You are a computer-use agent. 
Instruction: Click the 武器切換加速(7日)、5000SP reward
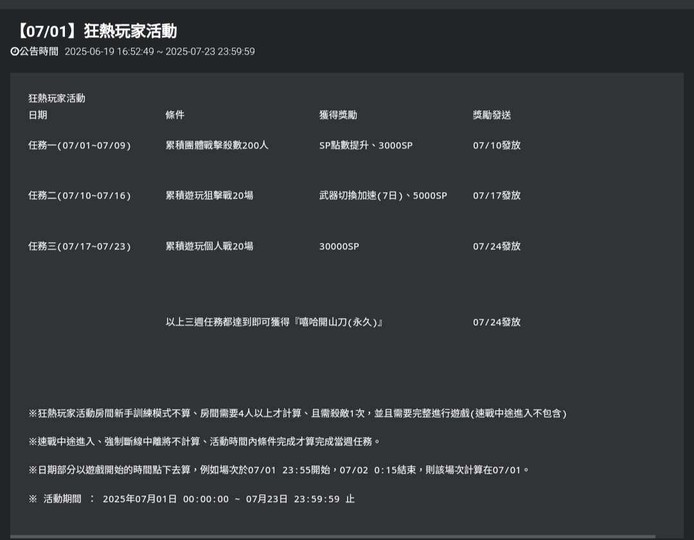click(x=383, y=196)
